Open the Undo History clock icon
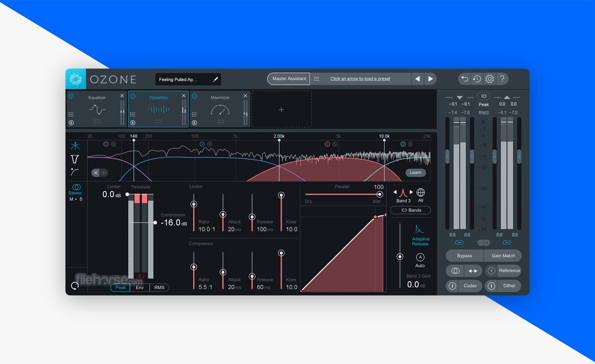 [477, 79]
